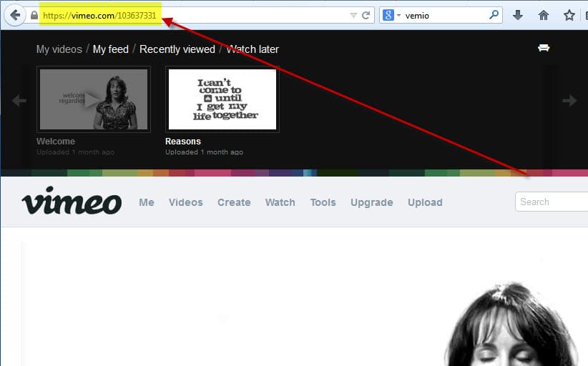The image size is (588, 366).
Task: Click the padlock site identity icon
Action: [x=34, y=15]
